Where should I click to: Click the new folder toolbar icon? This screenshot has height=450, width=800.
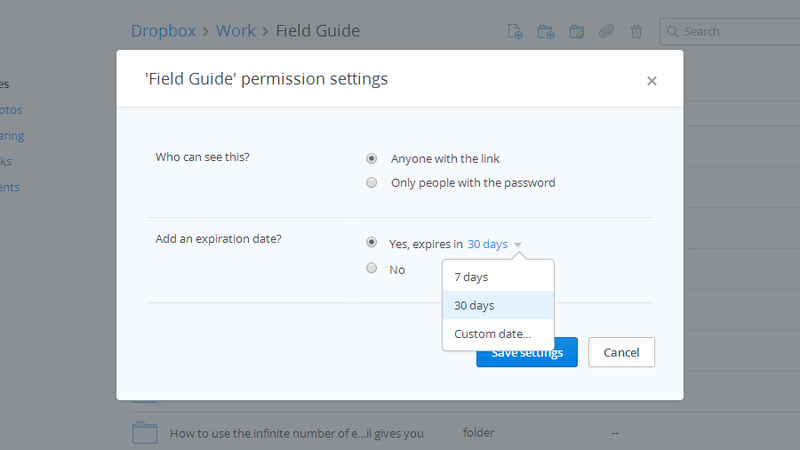(x=546, y=32)
